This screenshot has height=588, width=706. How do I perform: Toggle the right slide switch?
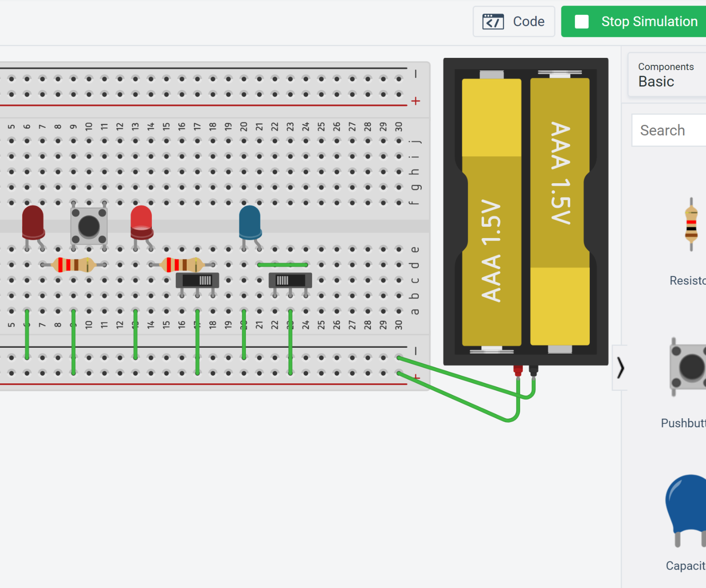click(x=289, y=281)
